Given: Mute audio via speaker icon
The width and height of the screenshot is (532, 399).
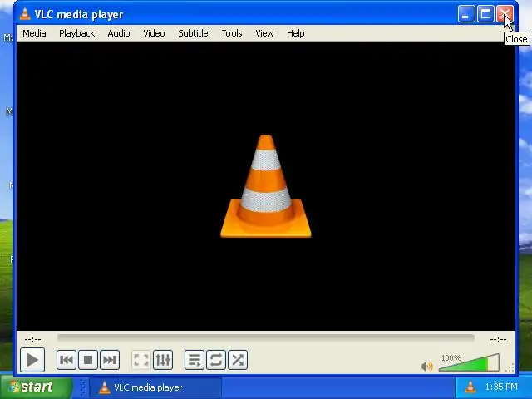Looking at the screenshot, I should click(x=426, y=366).
